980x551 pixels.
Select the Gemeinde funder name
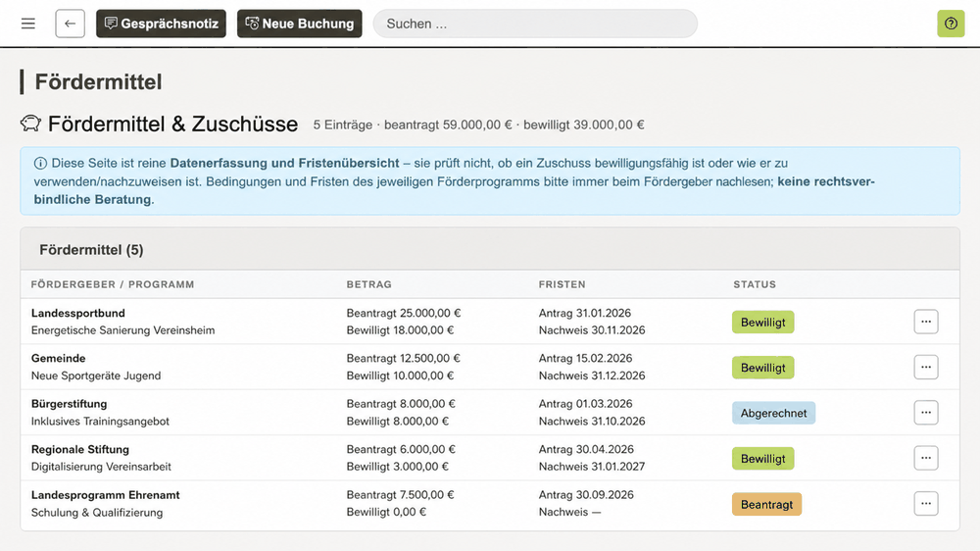coord(58,359)
